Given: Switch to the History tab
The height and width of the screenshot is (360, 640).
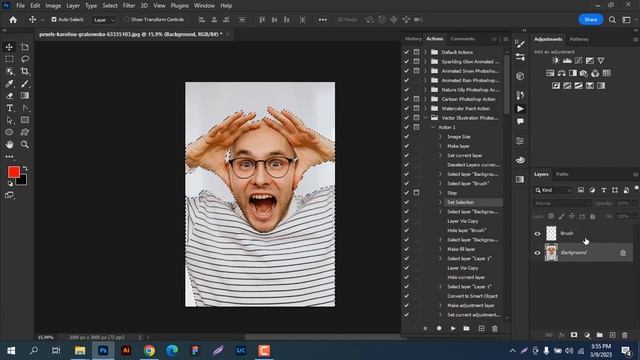Looking at the screenshot, I should tap(413, 39).
